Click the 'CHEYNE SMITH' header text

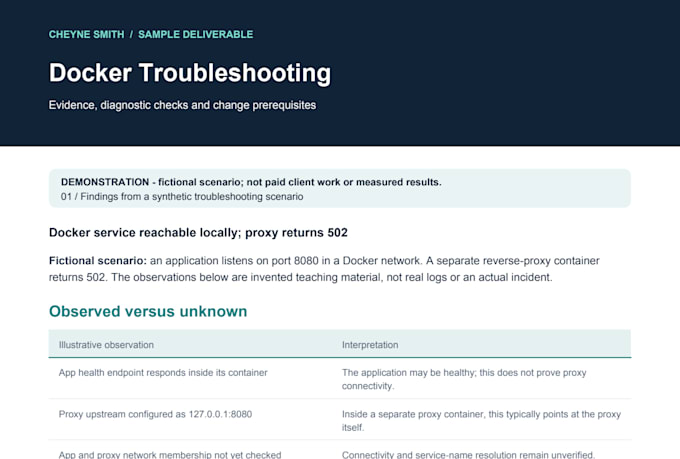coord(86,34)
